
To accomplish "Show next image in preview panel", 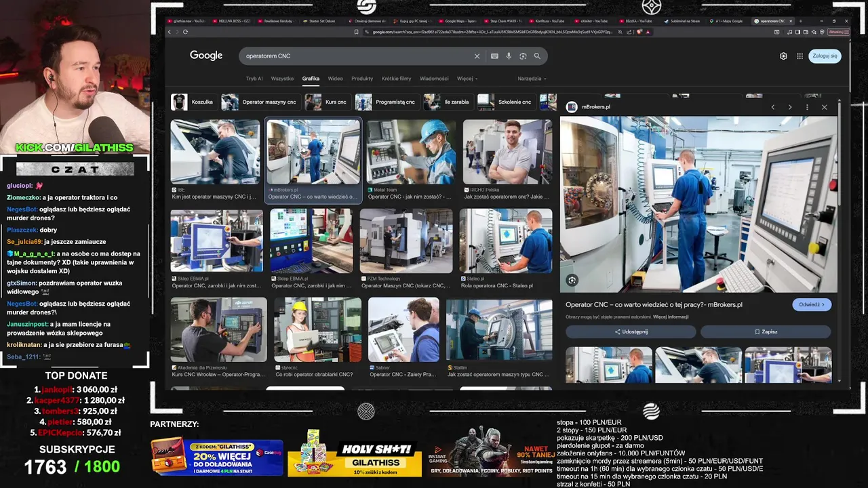I will coord(790,107).
